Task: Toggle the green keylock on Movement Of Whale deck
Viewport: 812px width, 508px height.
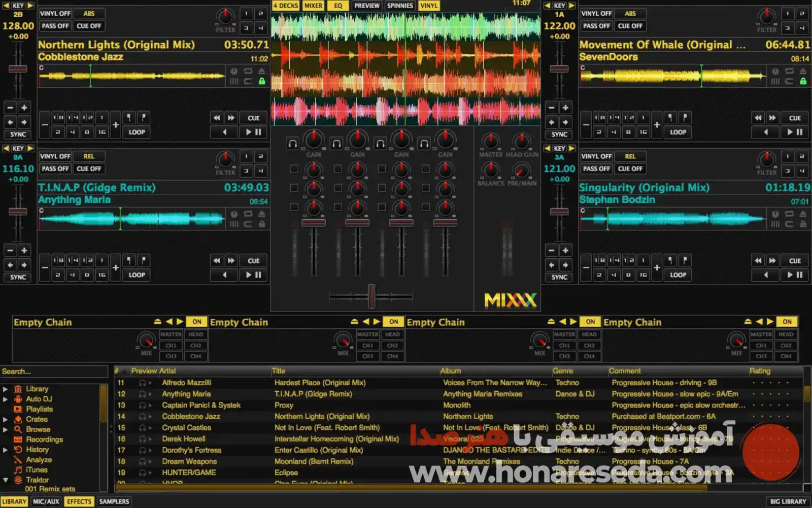Action: pos(803,81)
